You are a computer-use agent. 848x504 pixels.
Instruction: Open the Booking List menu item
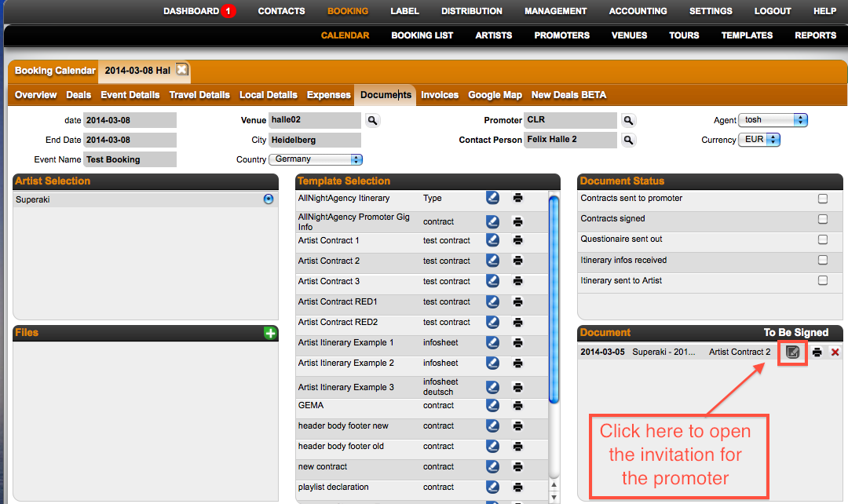[x=422, y=35]
